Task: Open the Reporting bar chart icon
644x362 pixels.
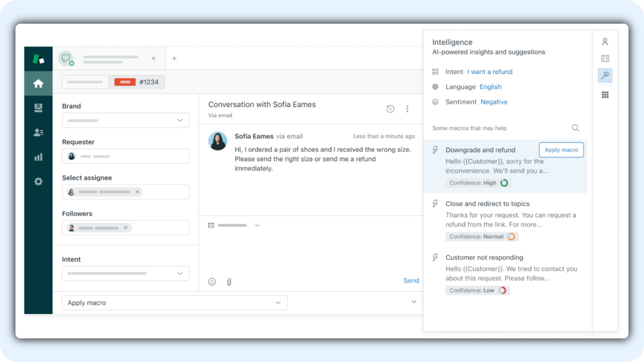Action: click(x=38, y=157)
